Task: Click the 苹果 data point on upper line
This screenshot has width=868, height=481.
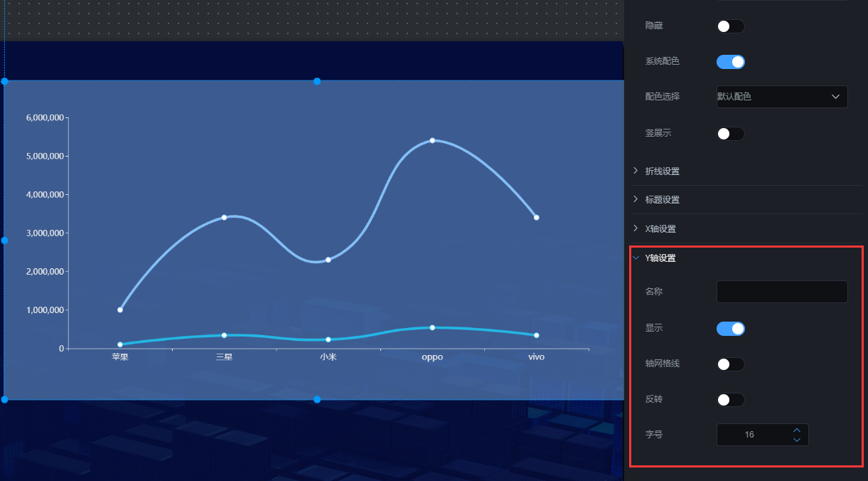Action: pyautogui.click(x=120, y=310)
